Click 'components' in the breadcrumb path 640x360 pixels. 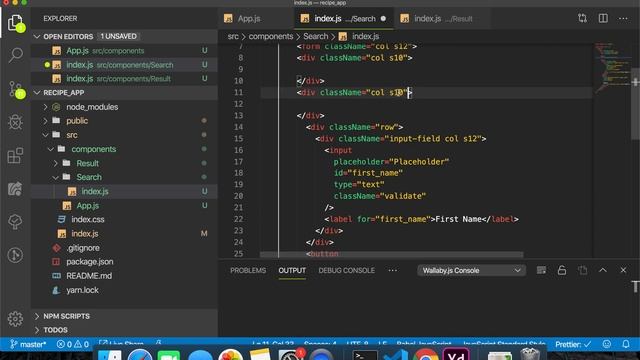point(271,36)
